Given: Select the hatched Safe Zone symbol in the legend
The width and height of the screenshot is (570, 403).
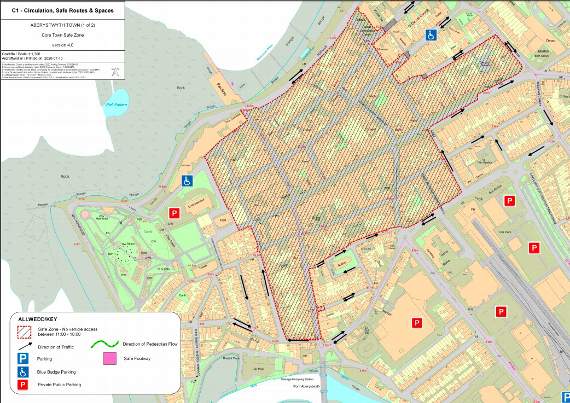Looking at the screenshot, I should click(24, 331).
